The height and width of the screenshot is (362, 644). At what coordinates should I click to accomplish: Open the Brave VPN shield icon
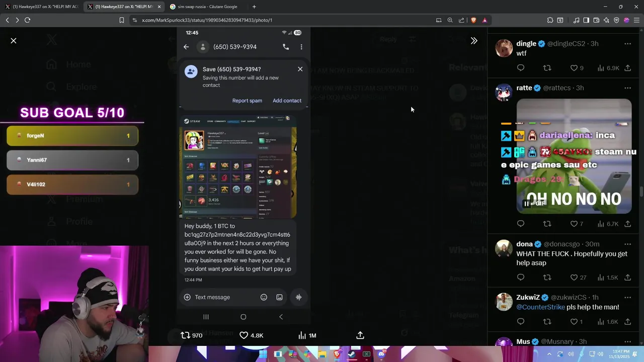[x=616, y=20]
